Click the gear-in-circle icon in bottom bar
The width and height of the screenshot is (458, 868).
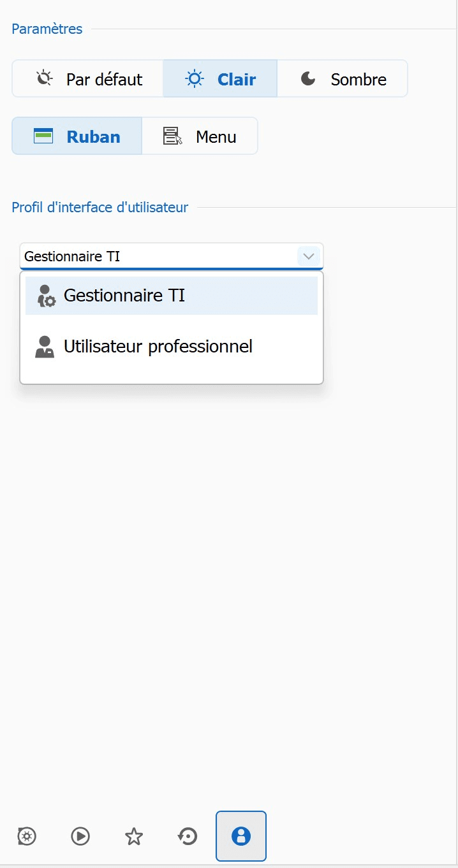(27, 836)
